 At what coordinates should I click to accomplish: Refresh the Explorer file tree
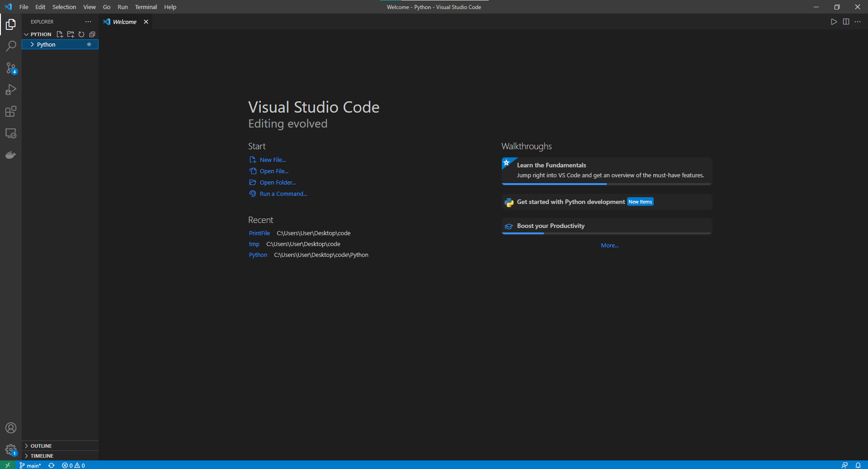click(81, 34)
